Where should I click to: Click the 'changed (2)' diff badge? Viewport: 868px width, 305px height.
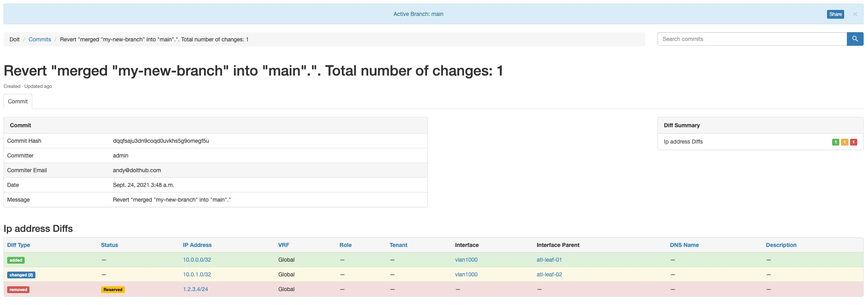21,275
